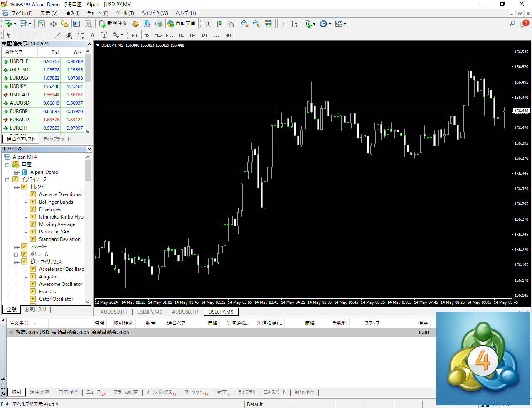The width and height of the screenshot is (532, 408).
Task: Collapse the ビル・ウィリアムス group
Action: pyautogui.click(x=16, y=262)
